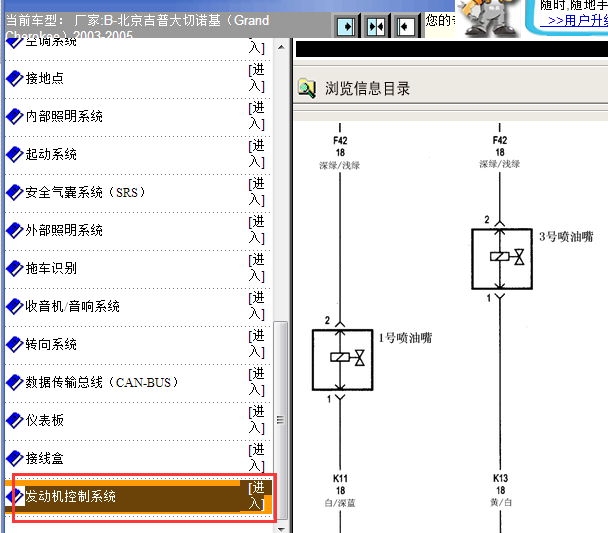Click the book icon beside 拖车识别

[x=15, y=268]
